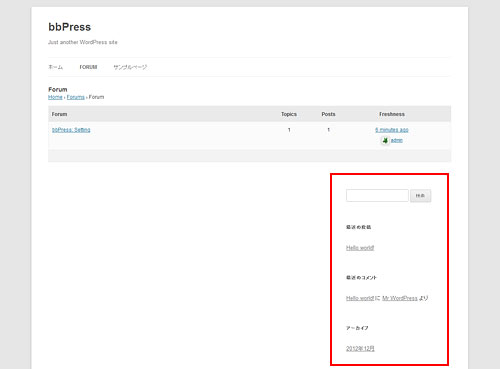Screen dimensions: 500x369
Task: Click the Freshness column header
Action: pyautogui.click(x=392, y=114)
